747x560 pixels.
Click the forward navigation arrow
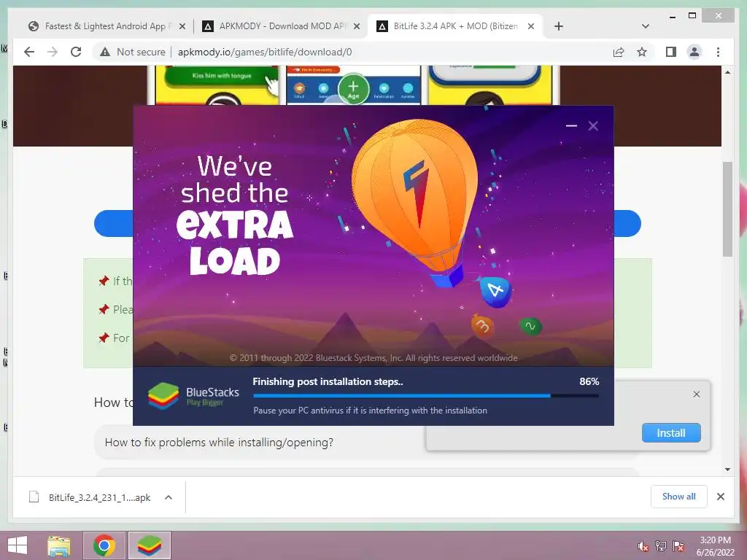(x=53, y=52)
